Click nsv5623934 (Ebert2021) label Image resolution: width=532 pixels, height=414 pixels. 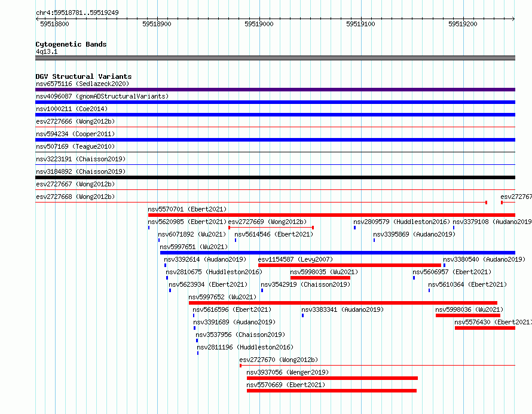point(209,284)
